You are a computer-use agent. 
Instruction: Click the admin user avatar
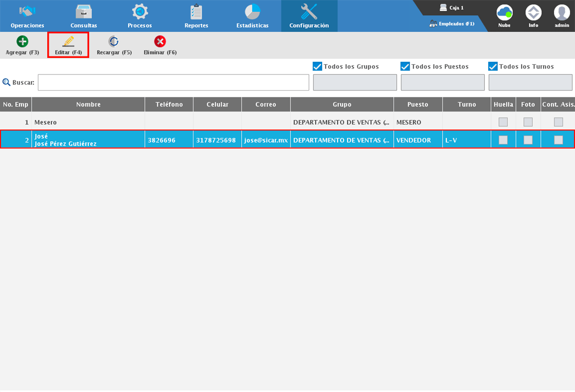(562, 13)
